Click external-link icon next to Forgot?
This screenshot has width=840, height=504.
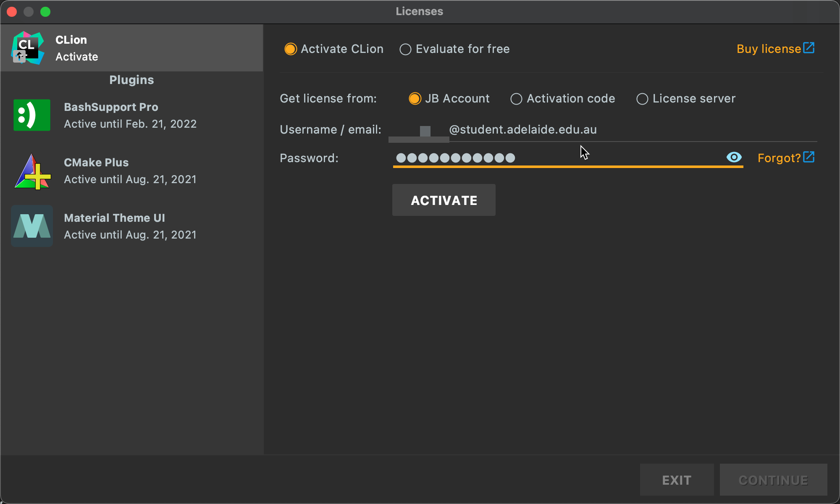pyautogui.click(x=809, y=157)
